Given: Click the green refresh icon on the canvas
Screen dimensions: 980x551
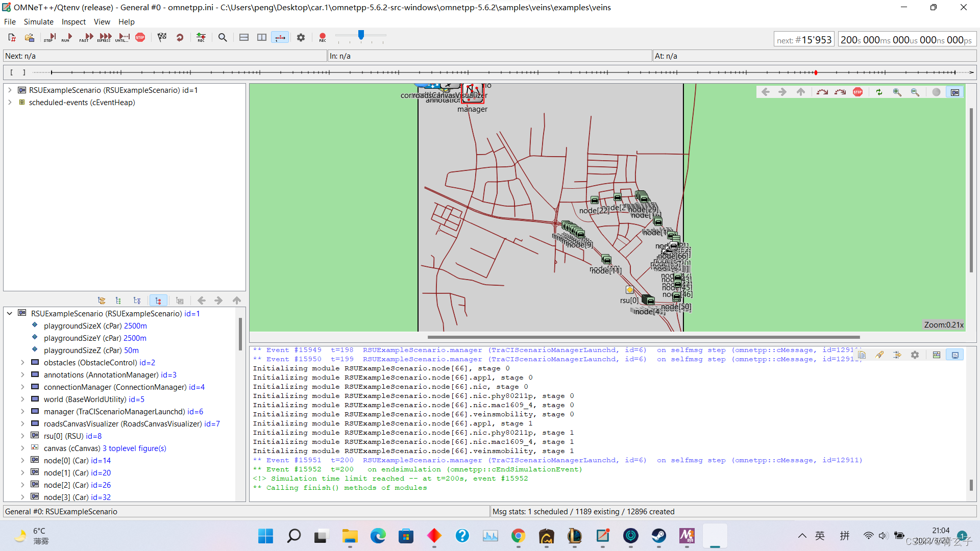Looking at the screenshot, I should point(879,92).
